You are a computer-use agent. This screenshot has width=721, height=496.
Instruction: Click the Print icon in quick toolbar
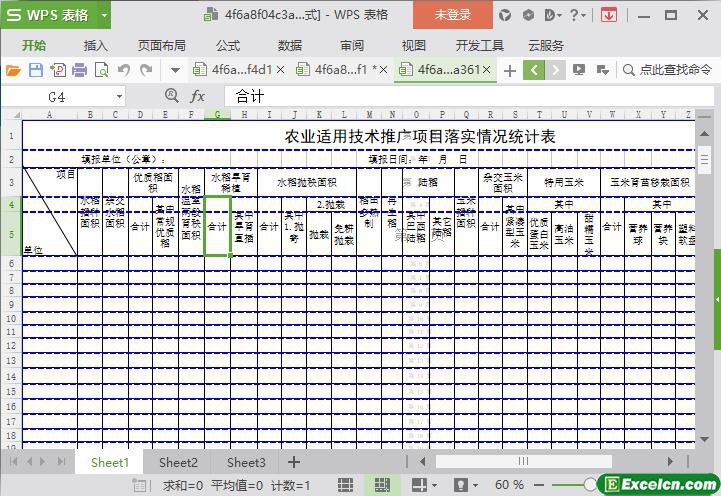point(79,70)
